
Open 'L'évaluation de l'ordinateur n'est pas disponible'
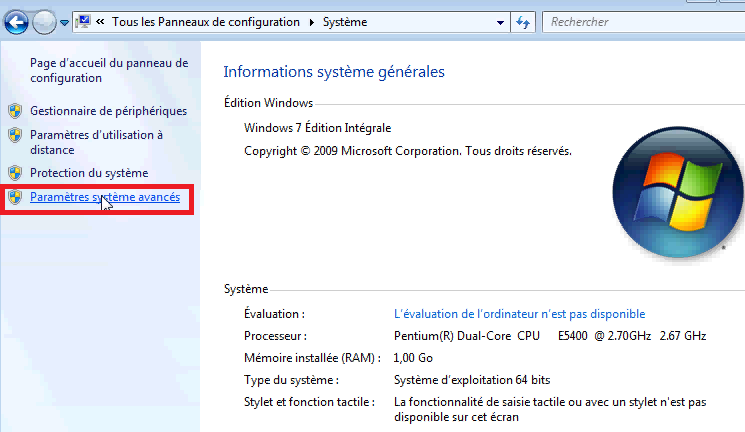[519, 314]
